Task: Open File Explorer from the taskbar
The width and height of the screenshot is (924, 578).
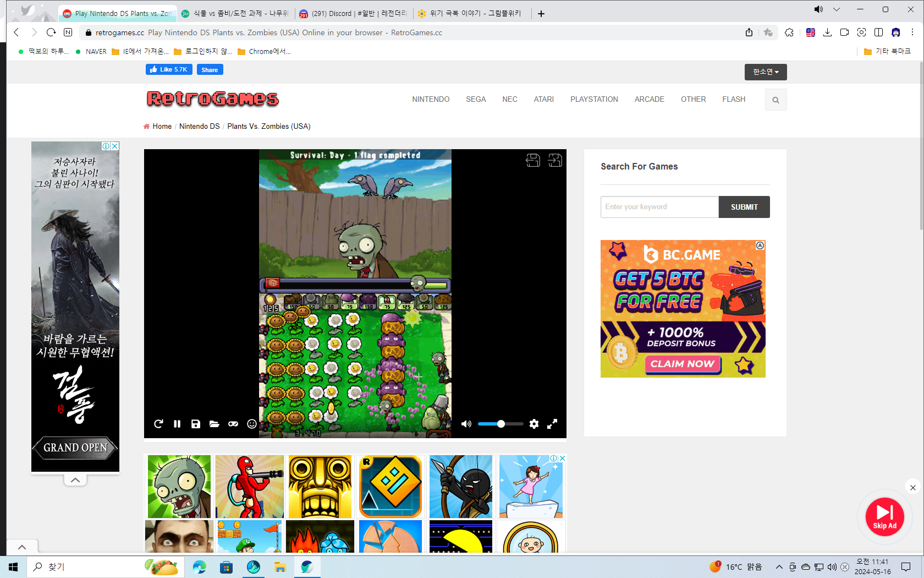Action: 280,567
